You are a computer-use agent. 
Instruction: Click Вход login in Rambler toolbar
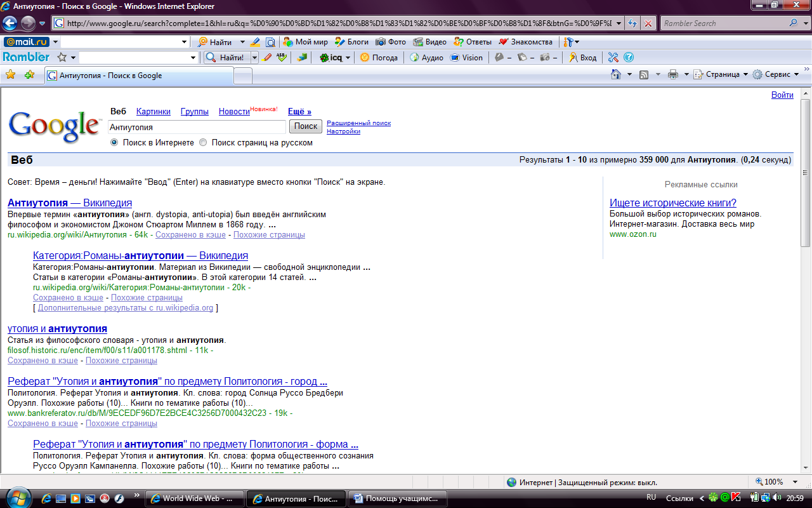point(582,57)
